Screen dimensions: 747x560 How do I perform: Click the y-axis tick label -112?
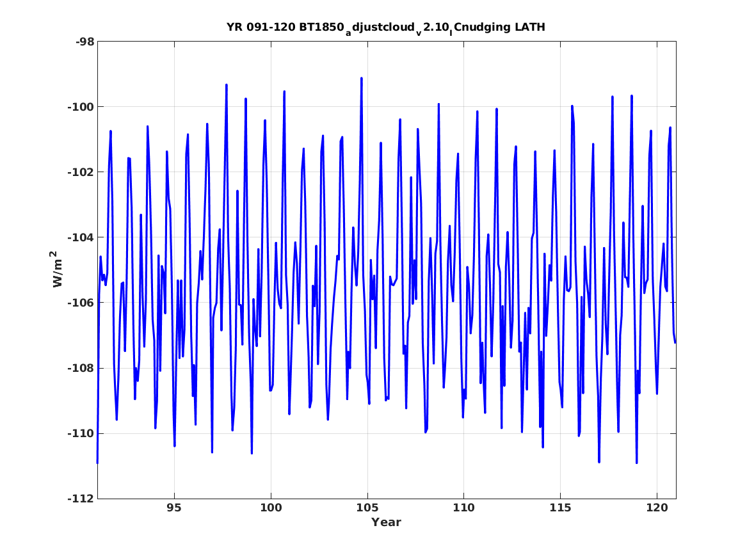click(81, 499)
